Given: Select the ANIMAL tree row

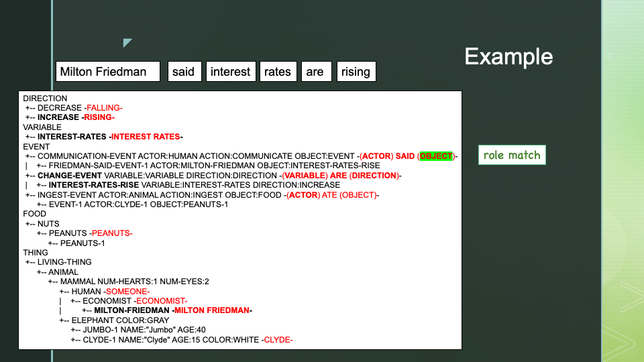Looking at the screenshot, I should pos(58,271).
